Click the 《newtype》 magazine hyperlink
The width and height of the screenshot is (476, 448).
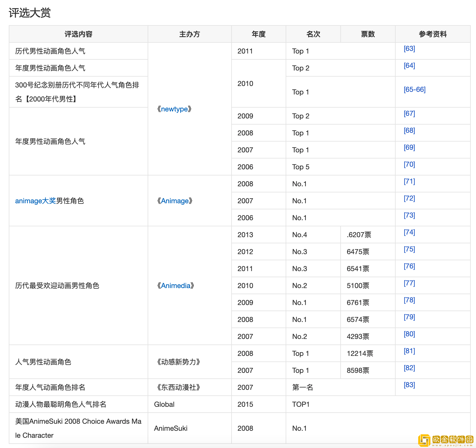pos(175,109)
